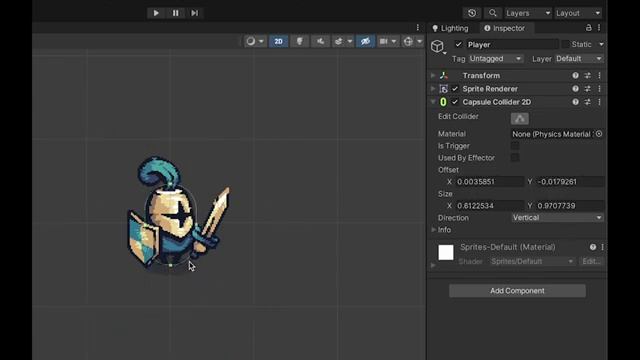Open the Static flags dropdown arrow
The height and width of the screenshot is (360, 640).
coord(601,44)
